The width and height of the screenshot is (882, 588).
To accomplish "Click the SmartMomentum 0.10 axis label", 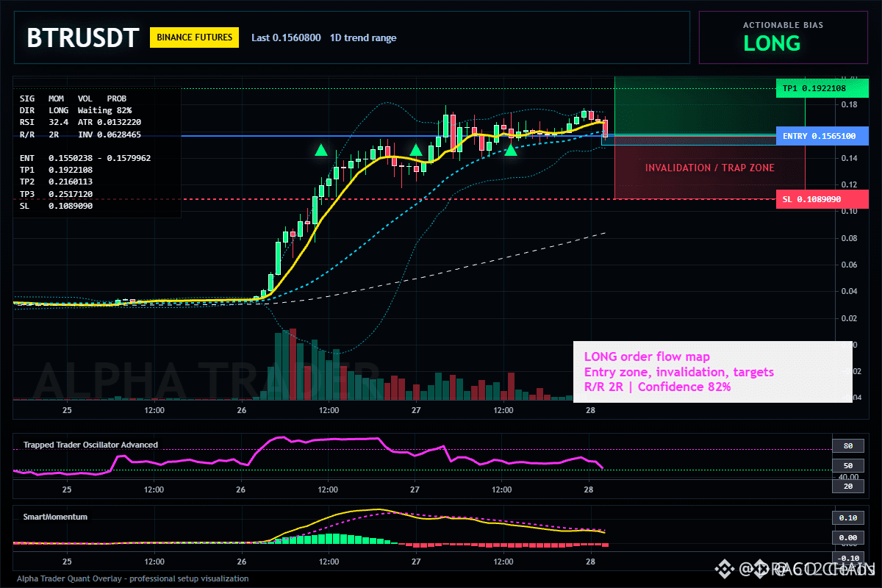I will pyautogui.click(x=847, y=517).
